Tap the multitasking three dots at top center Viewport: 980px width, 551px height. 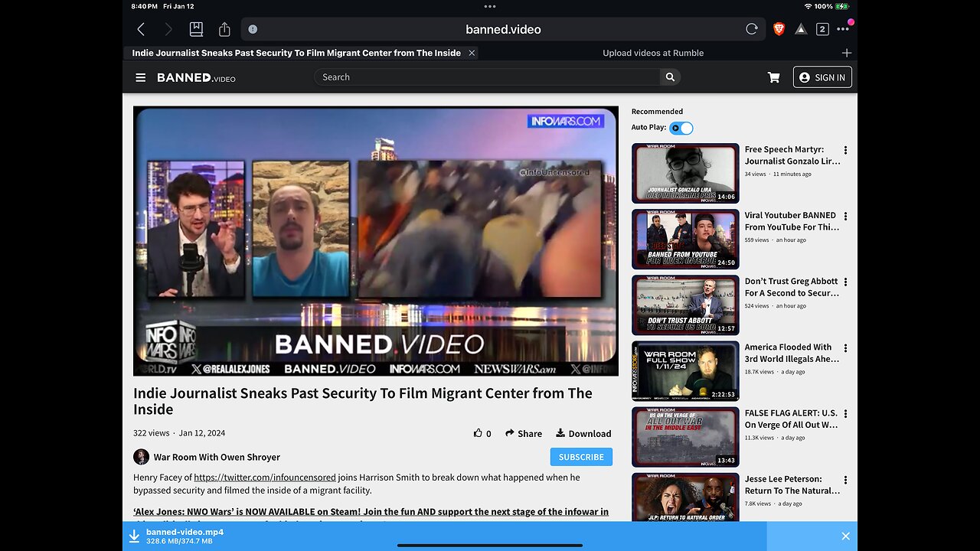(x=490, y=6)
